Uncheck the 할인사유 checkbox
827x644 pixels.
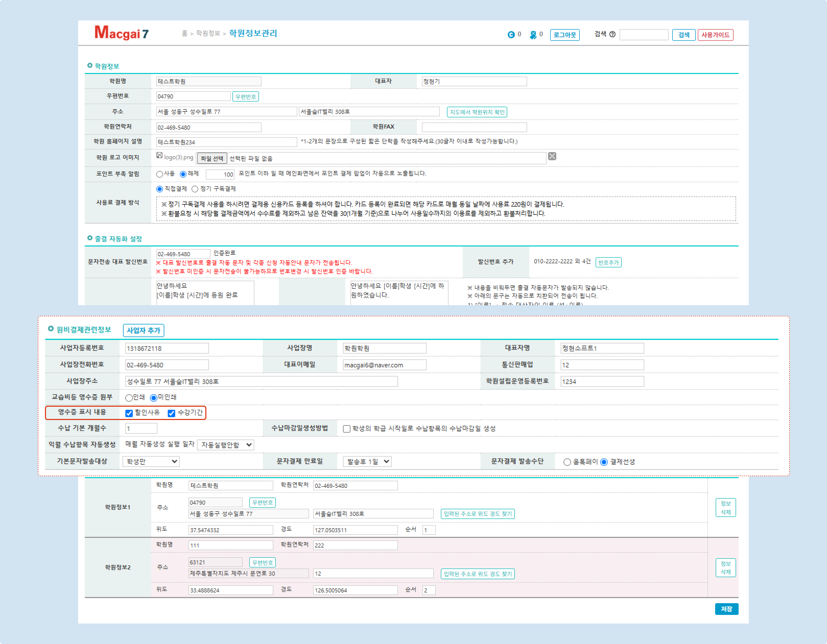pyautogui.click(x=129, y=413)
